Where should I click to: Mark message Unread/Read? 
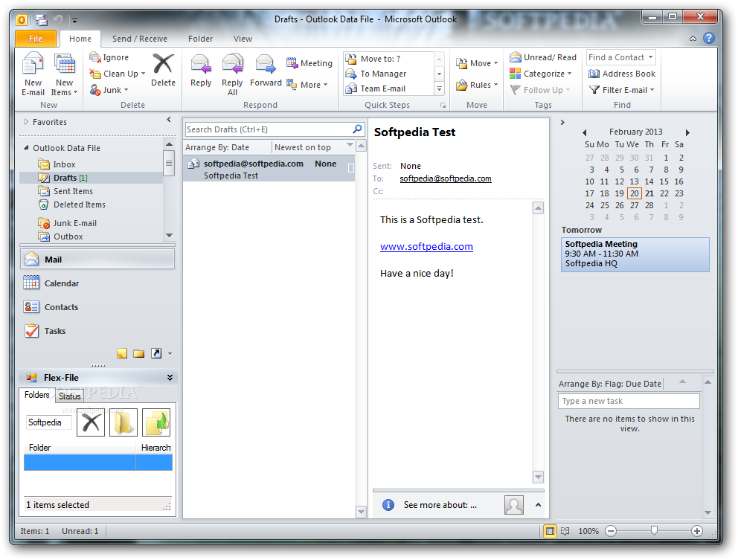542,57
